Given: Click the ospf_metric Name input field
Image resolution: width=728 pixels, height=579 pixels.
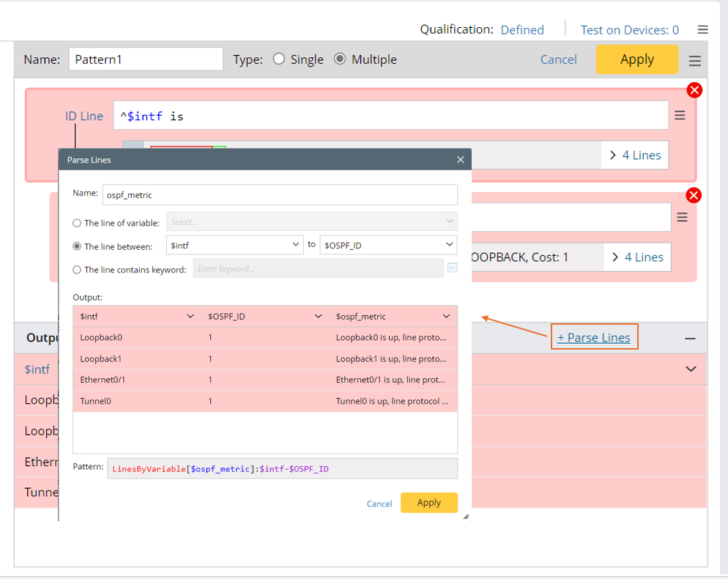Looking at the screenshot, I should pyautogui.click(x=280, y=195).
